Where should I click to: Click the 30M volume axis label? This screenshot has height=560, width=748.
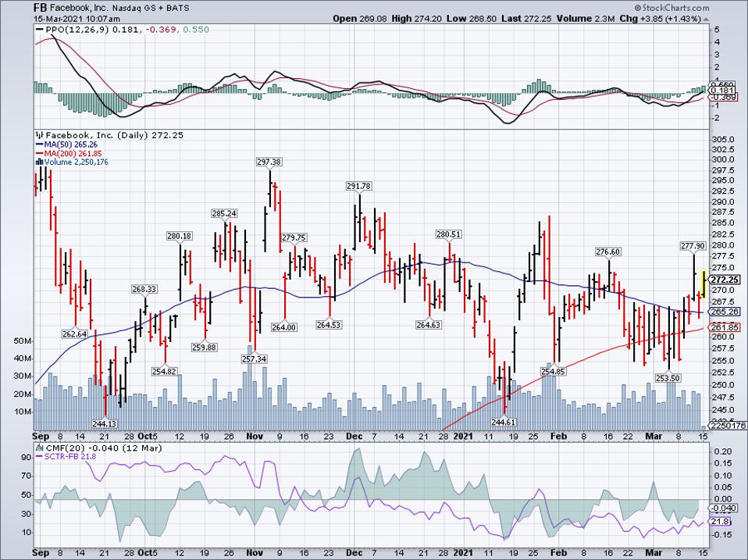point(23,376)
